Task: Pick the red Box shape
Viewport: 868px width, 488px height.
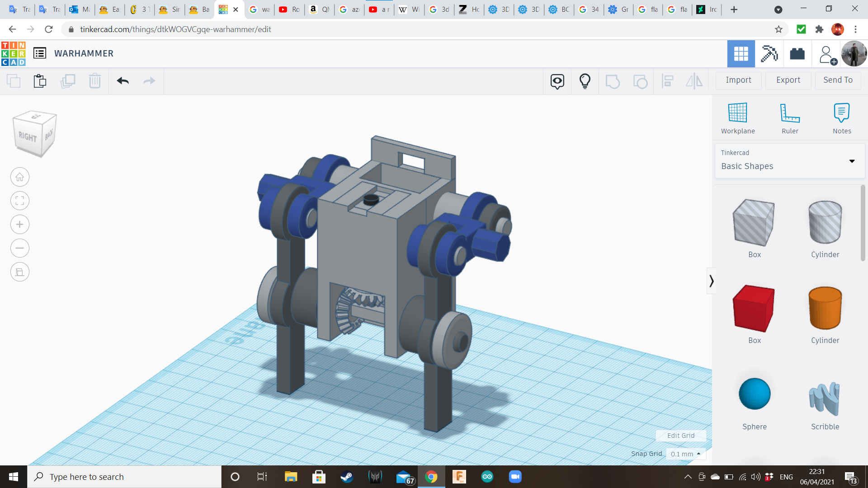Action: coord(754,310)
